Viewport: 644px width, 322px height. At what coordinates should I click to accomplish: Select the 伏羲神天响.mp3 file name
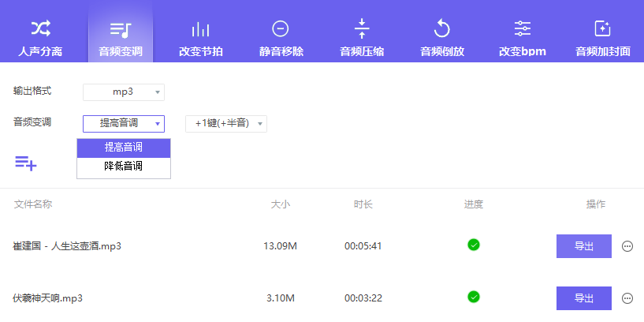point(48,298)
